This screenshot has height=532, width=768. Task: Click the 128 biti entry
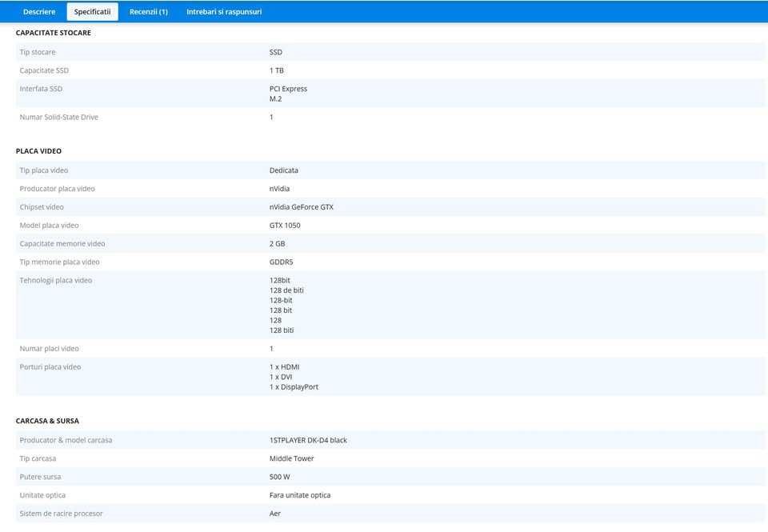click(282, 330)
